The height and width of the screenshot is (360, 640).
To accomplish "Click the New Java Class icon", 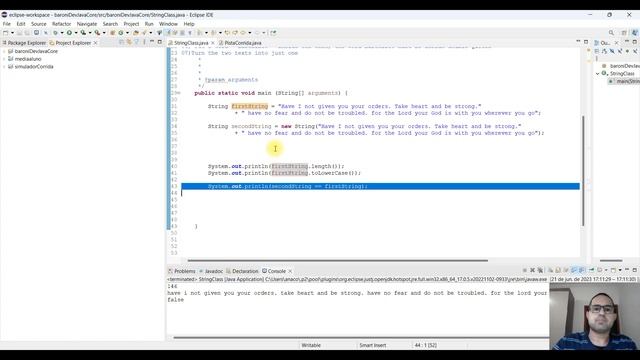I will [x=120, y=33].
